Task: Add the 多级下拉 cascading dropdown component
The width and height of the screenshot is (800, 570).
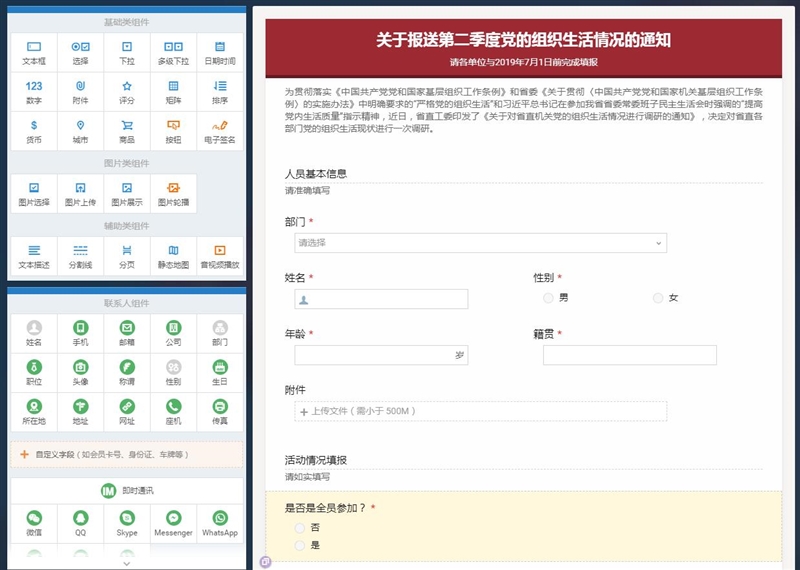Action: [173, 53]
